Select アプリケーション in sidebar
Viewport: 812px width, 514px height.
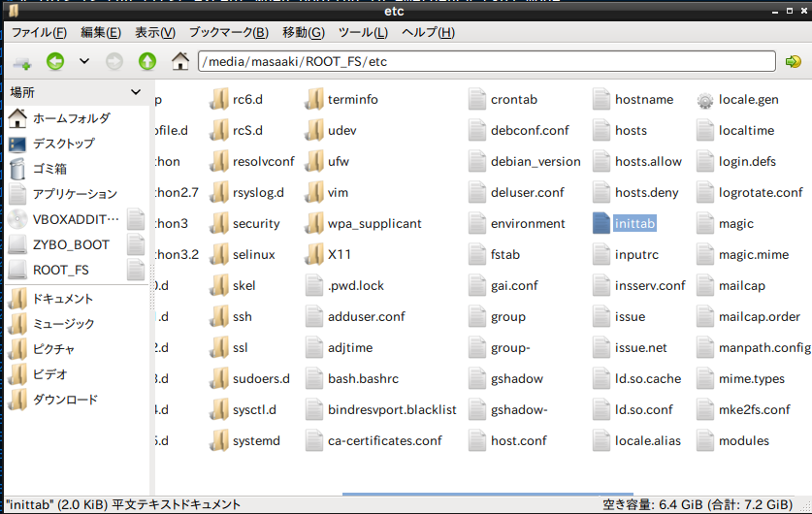point(75,194)
